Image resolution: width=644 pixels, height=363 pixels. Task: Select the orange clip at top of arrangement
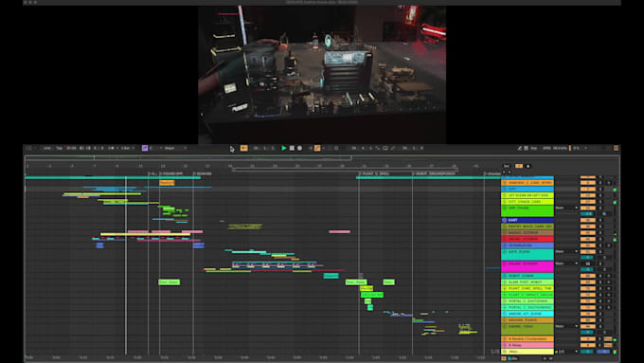point(167,183)
